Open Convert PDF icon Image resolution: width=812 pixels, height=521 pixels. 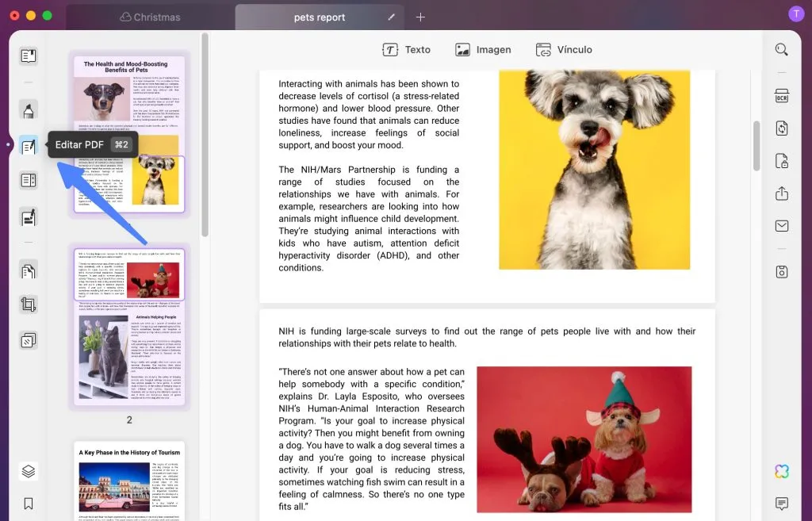781,128
